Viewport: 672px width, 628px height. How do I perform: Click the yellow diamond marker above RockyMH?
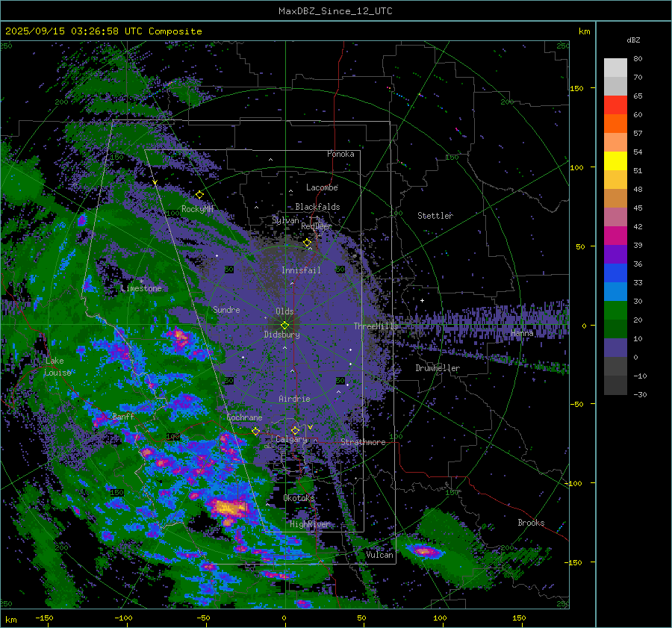(x=199, y=195)
